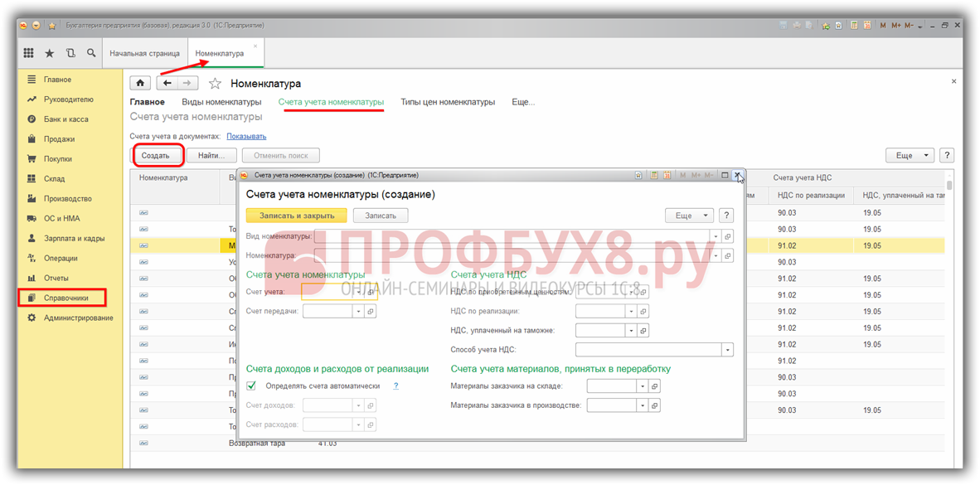Viewport: 980px width, 485px height.
Task: Open the Справочники section in the sidebar
Action: (x=70, y=298)
